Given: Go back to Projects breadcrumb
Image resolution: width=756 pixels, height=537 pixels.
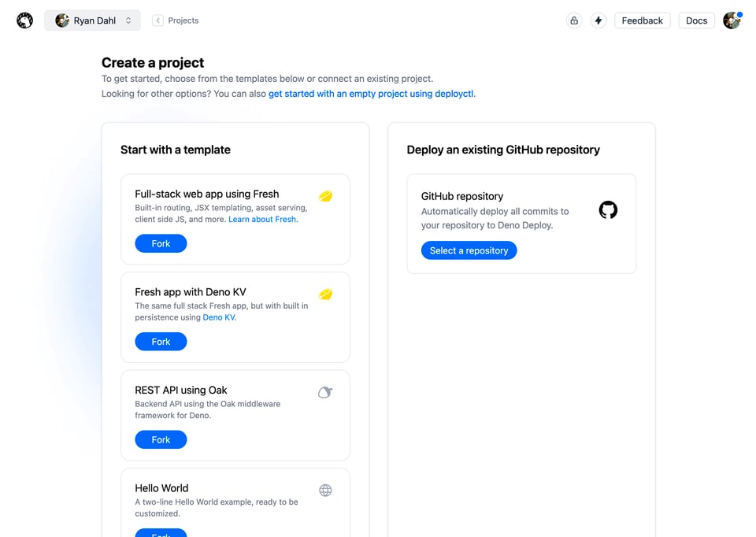Looking at the screenshot, I should (183, 20).
